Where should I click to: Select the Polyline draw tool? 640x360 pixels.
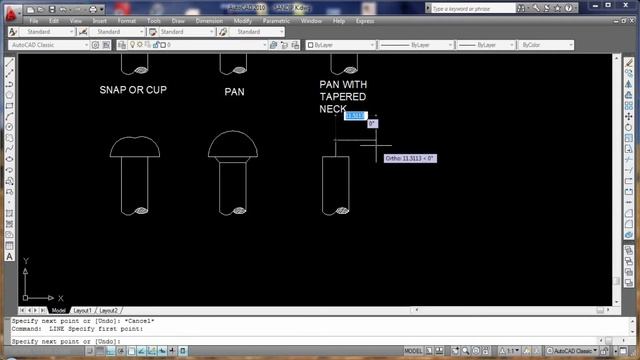(x=10, y=84)
